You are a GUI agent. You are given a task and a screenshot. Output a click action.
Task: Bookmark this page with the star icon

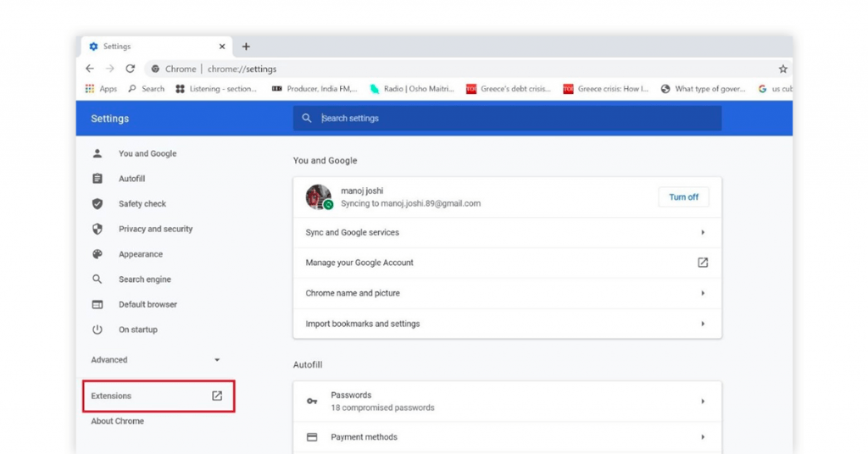(782, 69)
